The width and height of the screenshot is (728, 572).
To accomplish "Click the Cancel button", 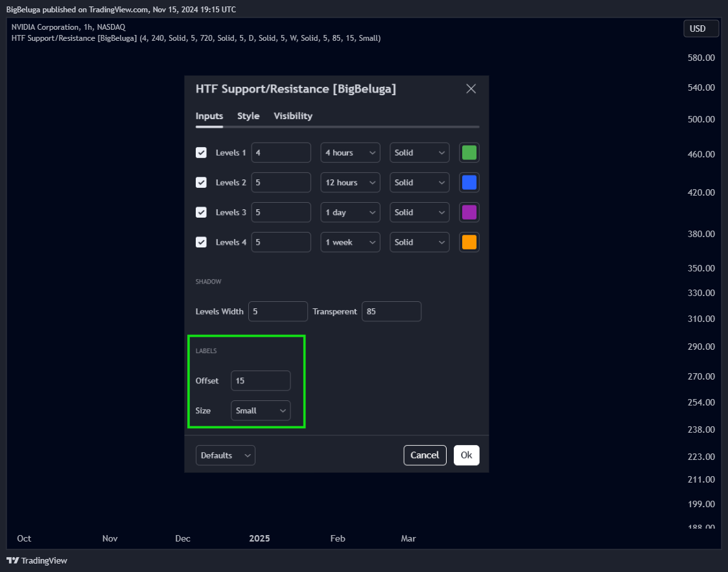I will [x=425, y=455].
